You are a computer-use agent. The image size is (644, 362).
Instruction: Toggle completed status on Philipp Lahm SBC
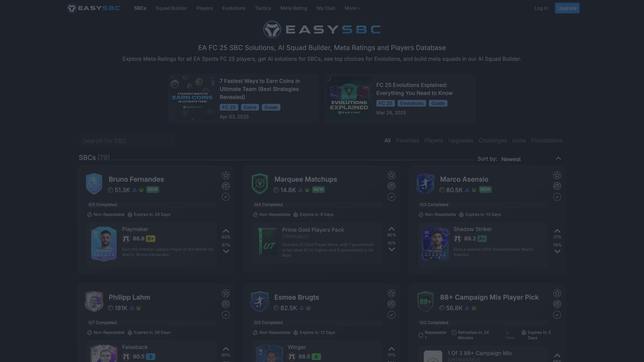click(x=226, y=315)
